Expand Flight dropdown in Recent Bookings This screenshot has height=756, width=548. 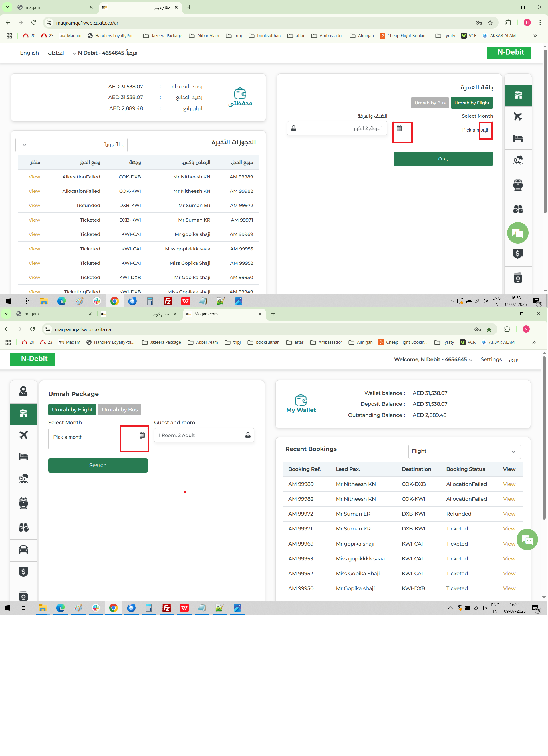coord(464,451)
